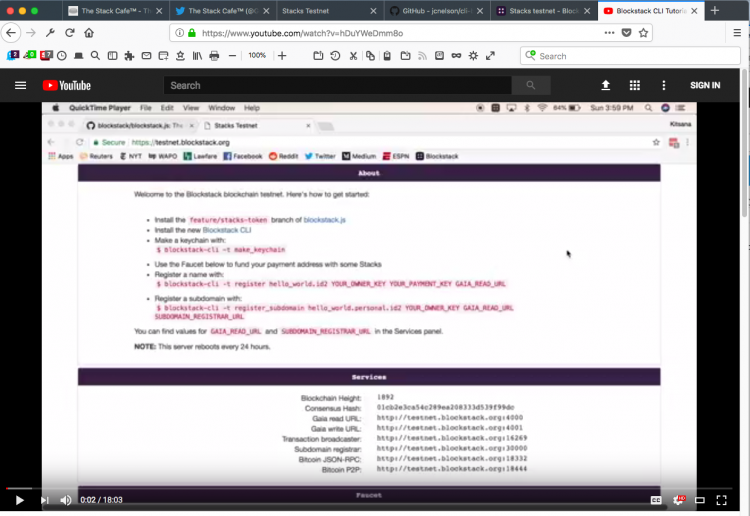Open video player settings gear
The height and width of the screenshot is (516, 750).
(678, 500)
